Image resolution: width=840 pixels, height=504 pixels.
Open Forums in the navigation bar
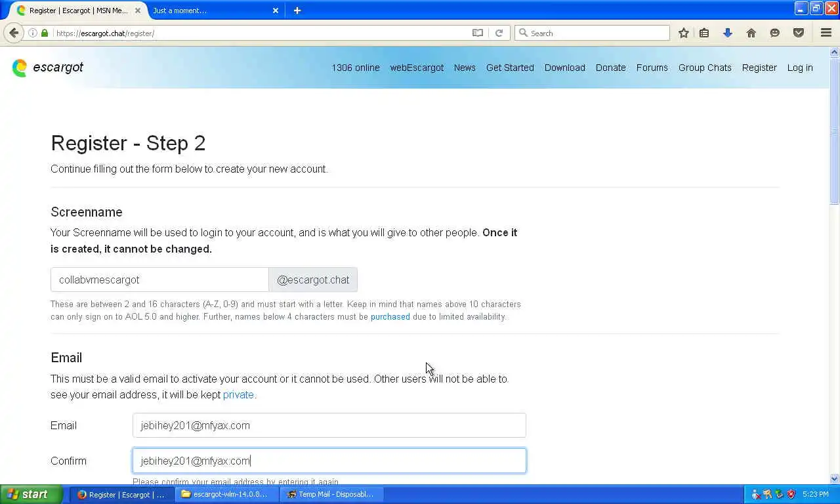[652, 68]
